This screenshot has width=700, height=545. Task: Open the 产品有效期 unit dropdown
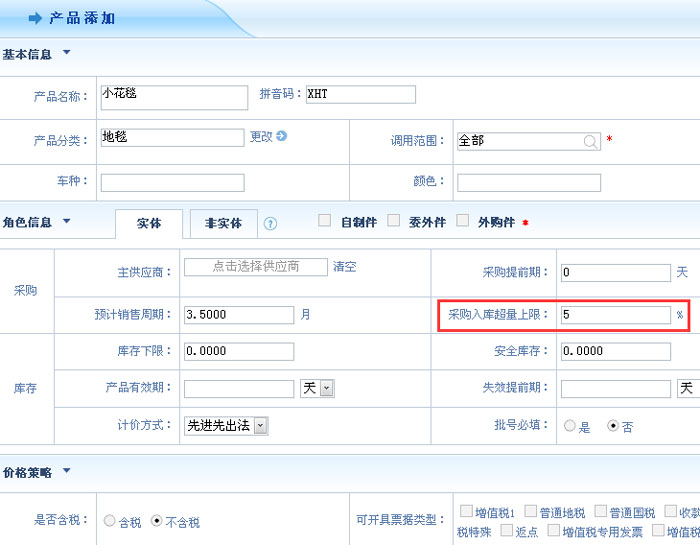[326, 388]
